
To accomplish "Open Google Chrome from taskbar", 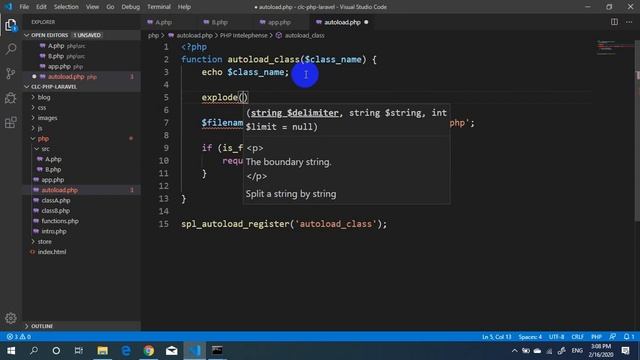I will tap(149, 351).
